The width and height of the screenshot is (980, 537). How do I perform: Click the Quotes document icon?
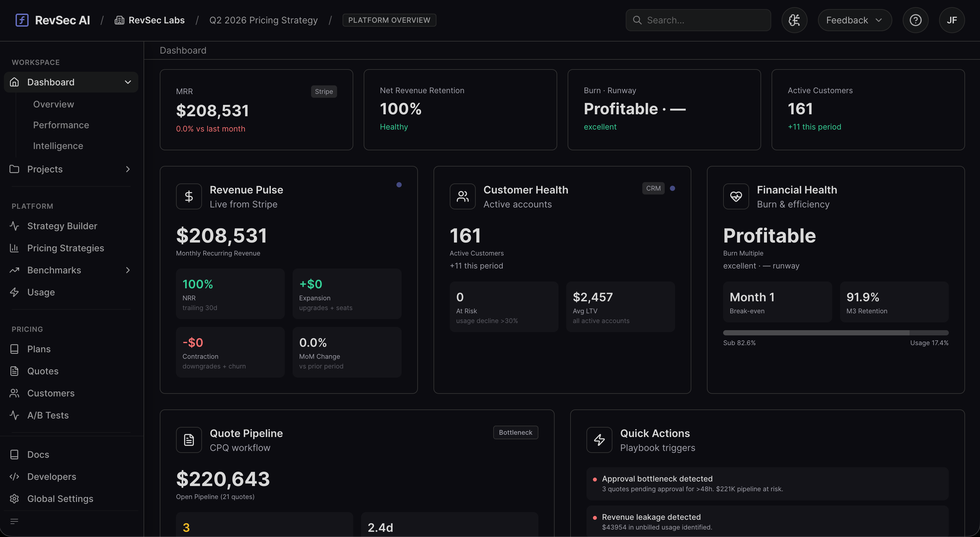coord(14,371)
